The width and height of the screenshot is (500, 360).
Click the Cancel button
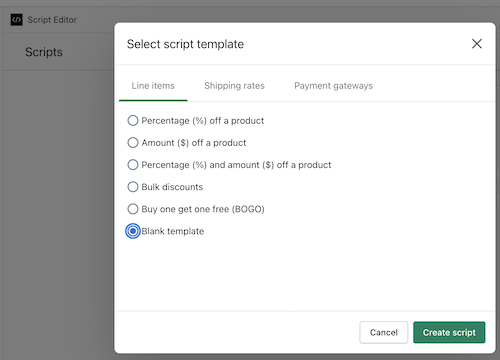[x=384, y=332]
